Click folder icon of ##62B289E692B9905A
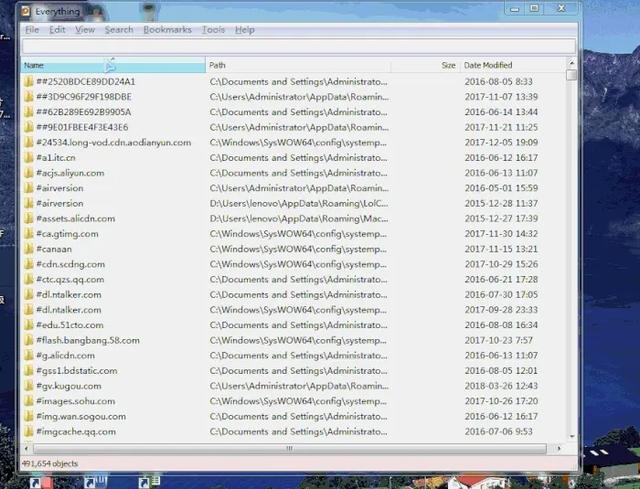The width and height of the screenshot is (640, 489). click(28, 112)
